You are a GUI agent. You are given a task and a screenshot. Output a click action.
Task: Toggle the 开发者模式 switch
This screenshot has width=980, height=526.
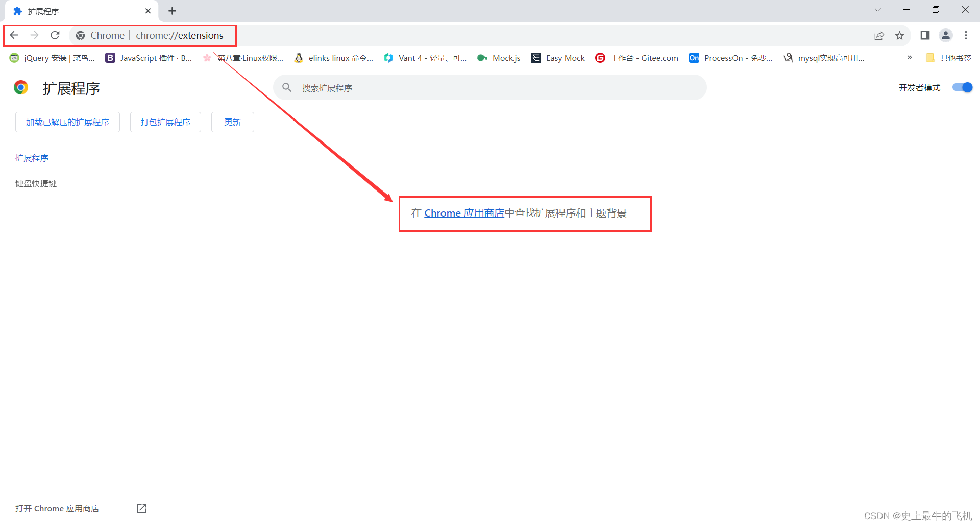[962, 87]
